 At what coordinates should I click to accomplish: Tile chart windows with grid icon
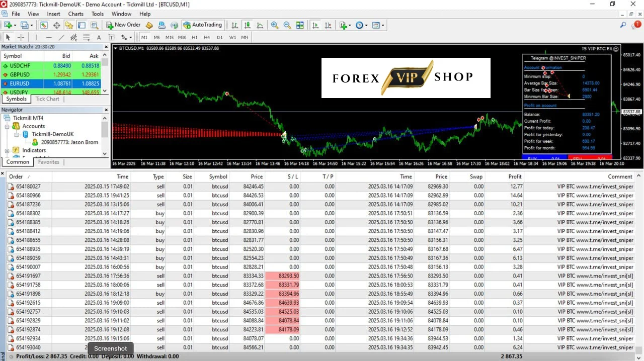coord(300,25)
